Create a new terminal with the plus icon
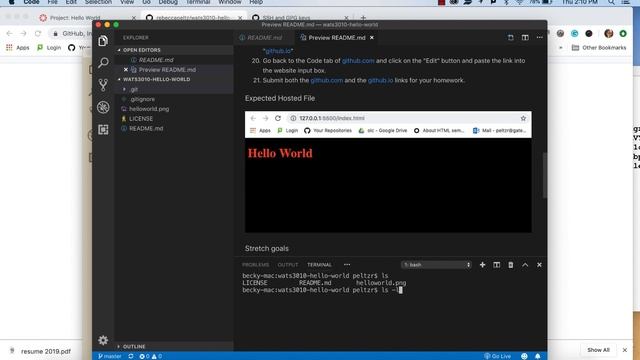The height and width of the screenshot is (360, 640). pyautogui.click(x=482, y=265)
